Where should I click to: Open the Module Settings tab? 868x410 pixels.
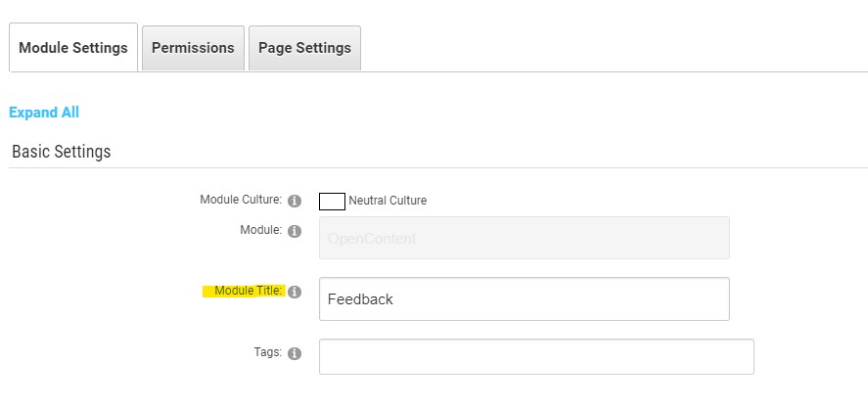(x=73, y=48)
